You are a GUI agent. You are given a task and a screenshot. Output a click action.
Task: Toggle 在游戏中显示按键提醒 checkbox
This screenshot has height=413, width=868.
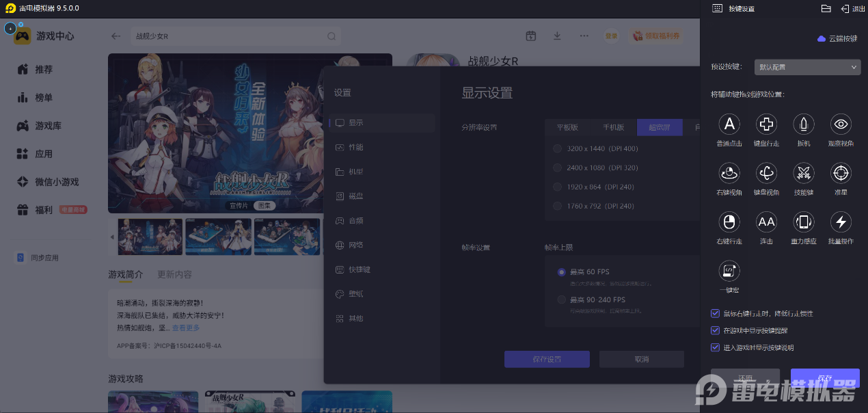716,330
